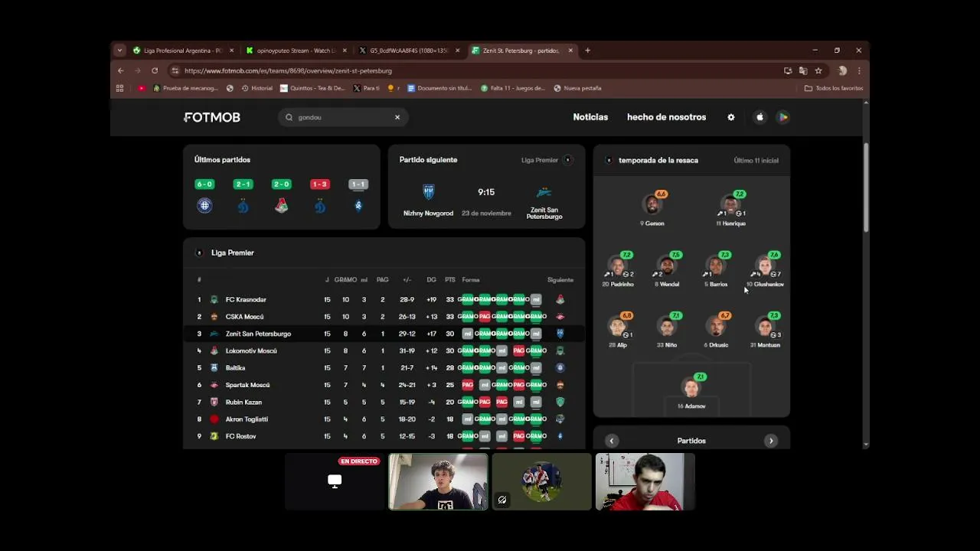
Task: Select the EN DIRECTO screen share tile
Action: point(335,481)
